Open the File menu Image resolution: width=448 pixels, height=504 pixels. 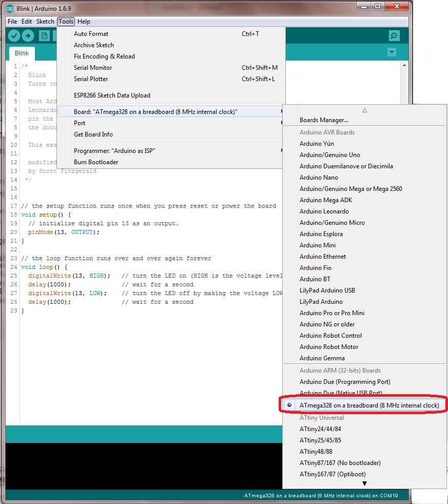[12, 22]
